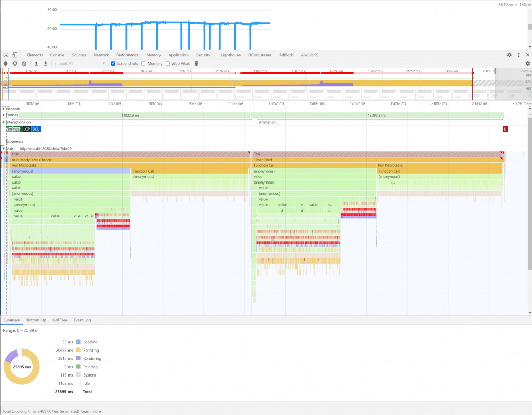The width and height of the screenshot is (532, 415).
Task: Switch to the Memory panel
Action: coord(154,55)
